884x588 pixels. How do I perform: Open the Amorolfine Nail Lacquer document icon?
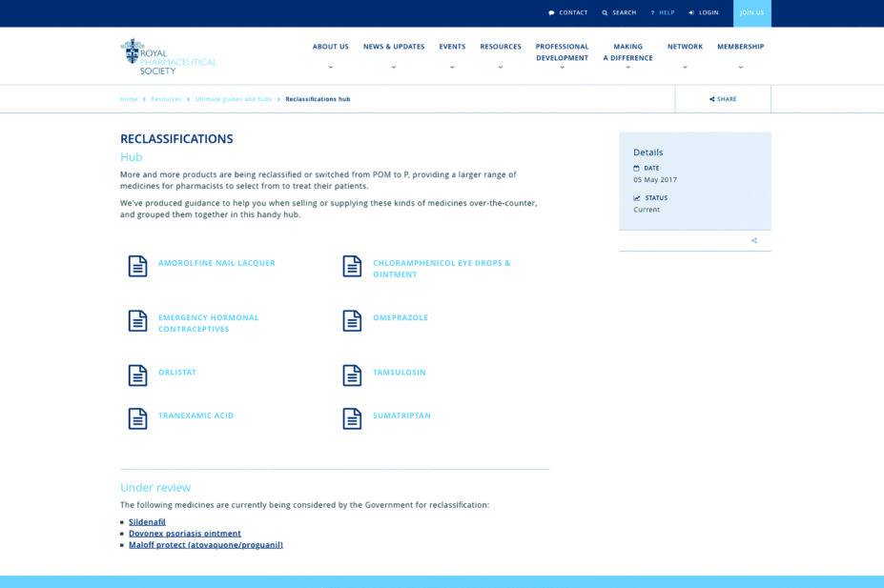click(138, 266)
